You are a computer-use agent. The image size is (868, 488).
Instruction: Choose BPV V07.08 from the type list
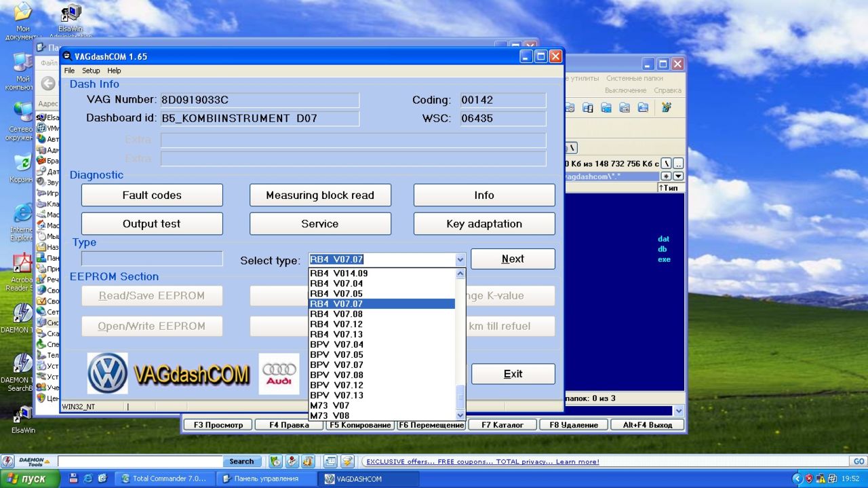tap(382, 375)
